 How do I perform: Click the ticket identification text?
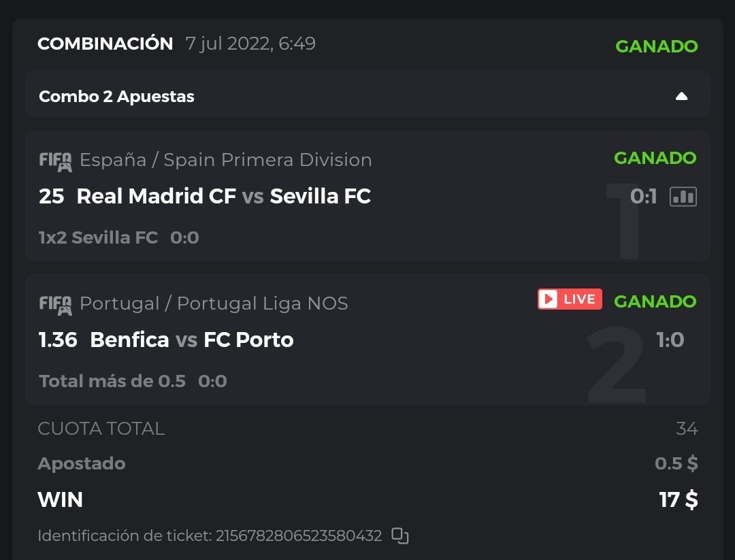coord(210,536)
